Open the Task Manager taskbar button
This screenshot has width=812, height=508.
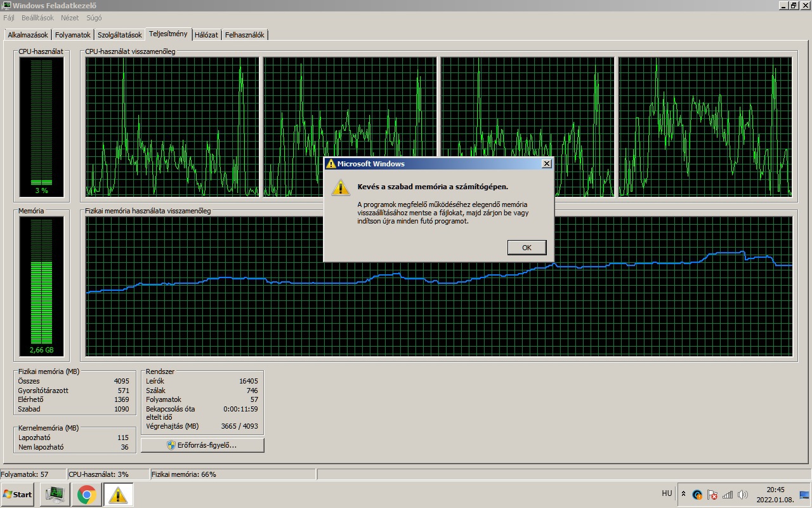click(x=55, y=495)
